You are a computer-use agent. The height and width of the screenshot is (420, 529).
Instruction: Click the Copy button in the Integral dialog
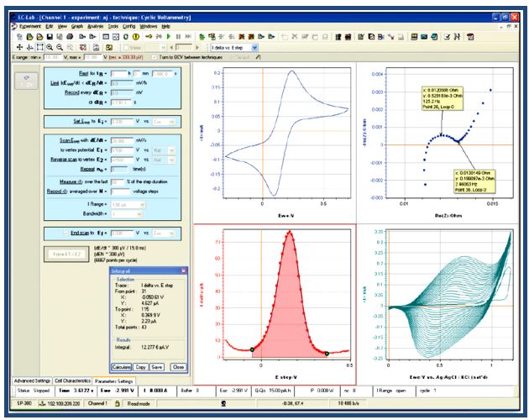(141, 367)
